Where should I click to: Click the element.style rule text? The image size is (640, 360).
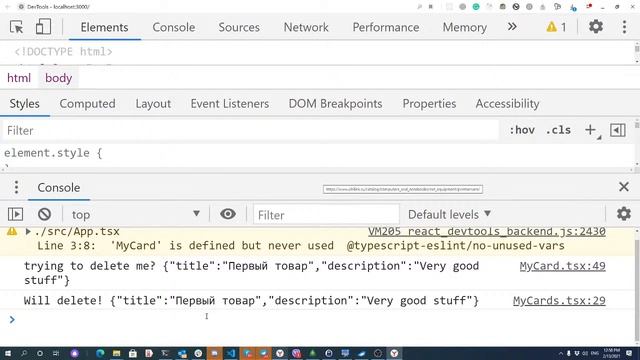(x=53, y=153)
